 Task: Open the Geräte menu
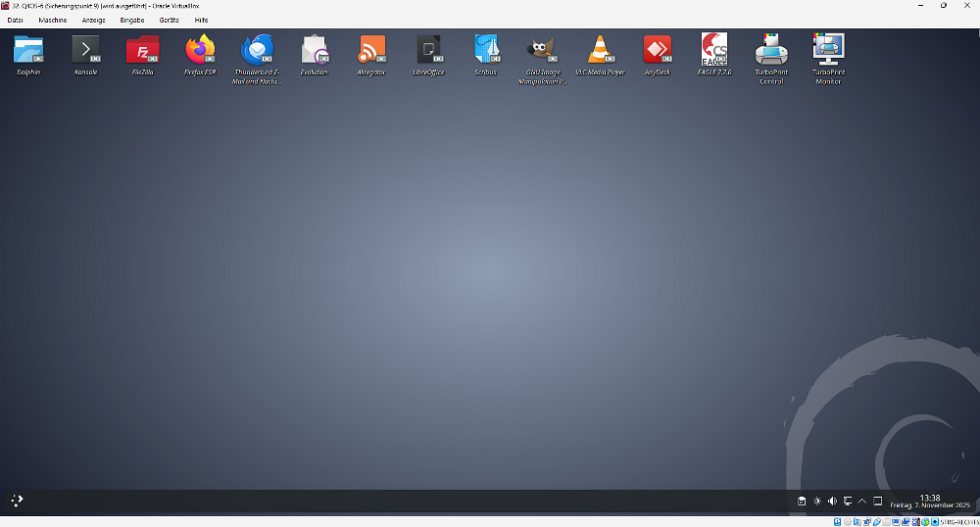[169, 20]
